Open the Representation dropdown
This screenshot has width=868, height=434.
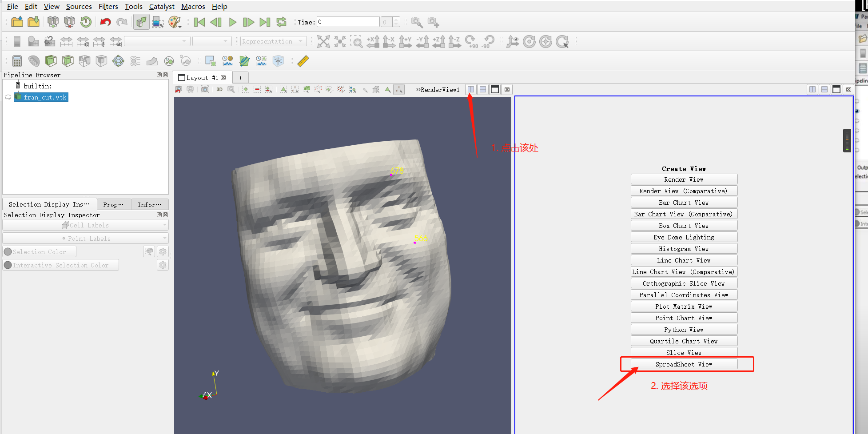point(272,41)
